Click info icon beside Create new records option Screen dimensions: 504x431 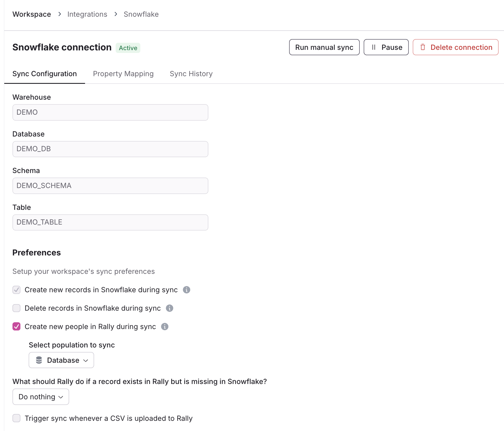(187, 290)
